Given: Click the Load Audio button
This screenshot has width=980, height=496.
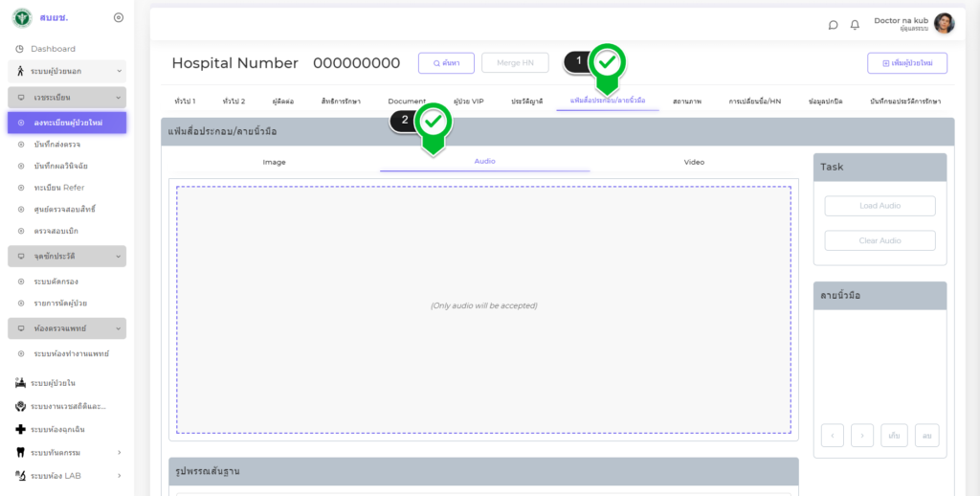Looking at the screenshot, I should 880,206.
